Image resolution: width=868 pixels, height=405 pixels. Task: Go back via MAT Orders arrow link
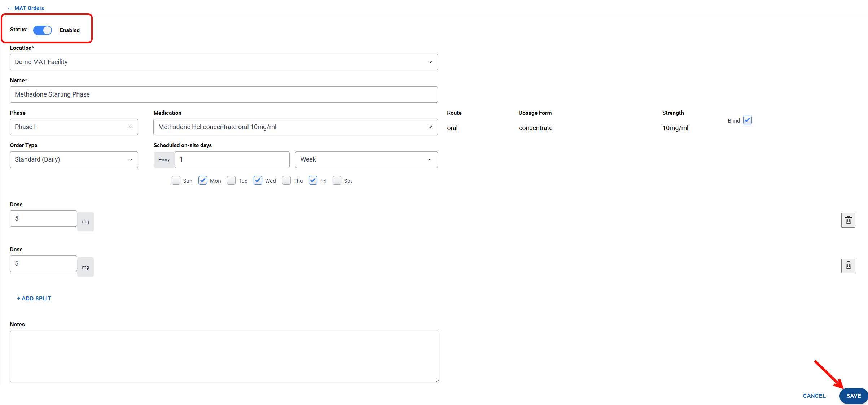coord(26,8)
